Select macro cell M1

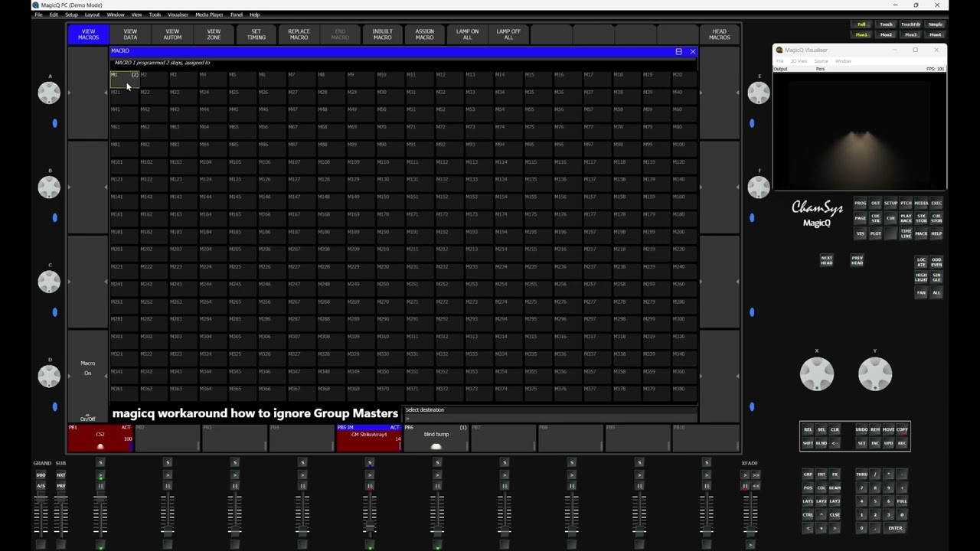coord(125,80)
